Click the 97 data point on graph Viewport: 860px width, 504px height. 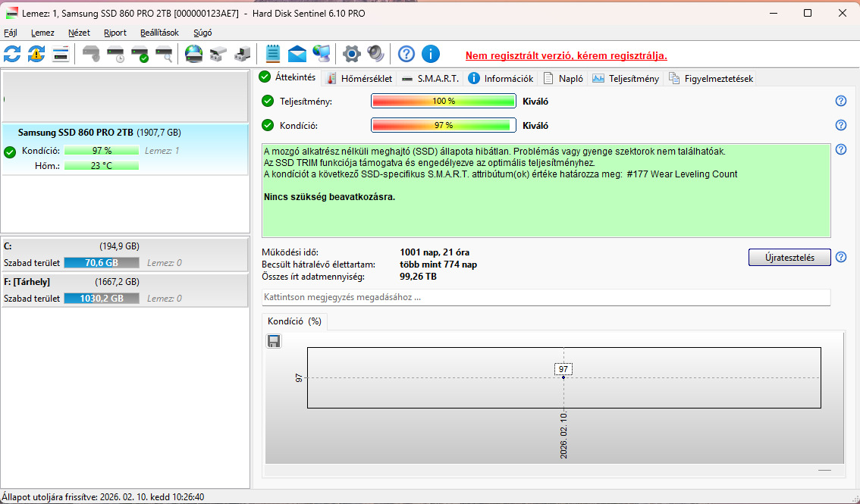[563, 377]
